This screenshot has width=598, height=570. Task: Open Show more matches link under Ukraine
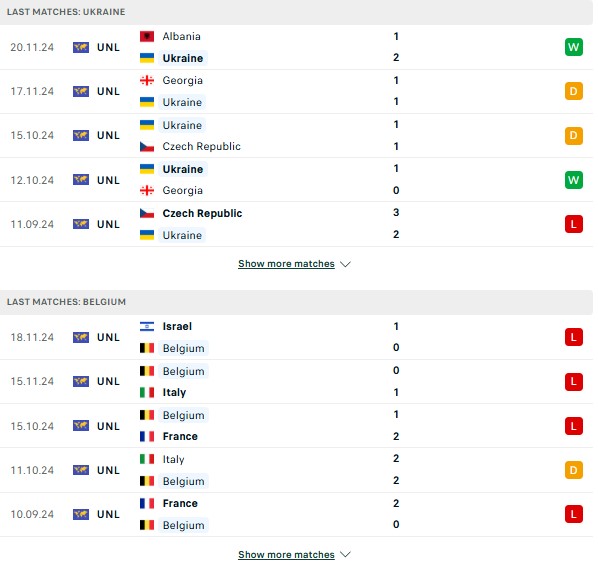(x=286, y=264)
